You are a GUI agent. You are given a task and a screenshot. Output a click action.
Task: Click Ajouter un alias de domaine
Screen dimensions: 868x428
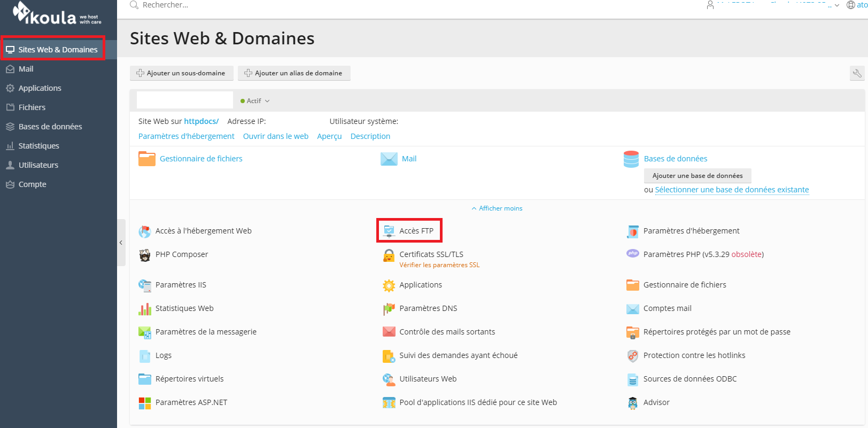pos(294,73)
